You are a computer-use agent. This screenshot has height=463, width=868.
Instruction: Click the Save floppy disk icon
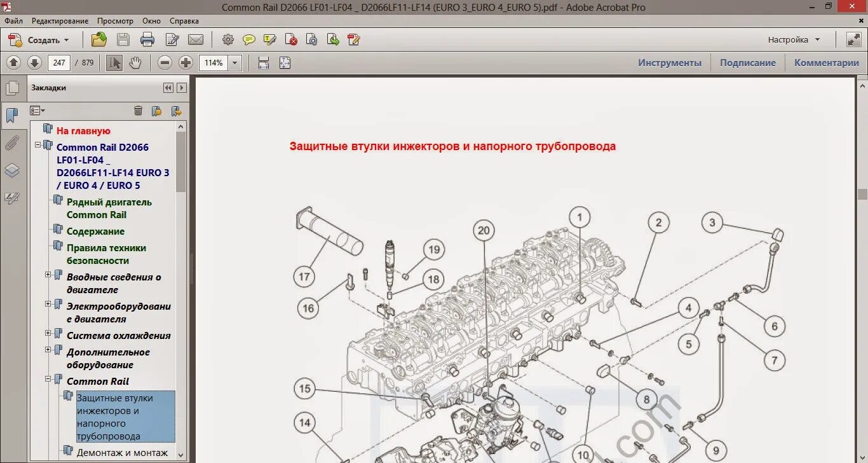(123, 39)
